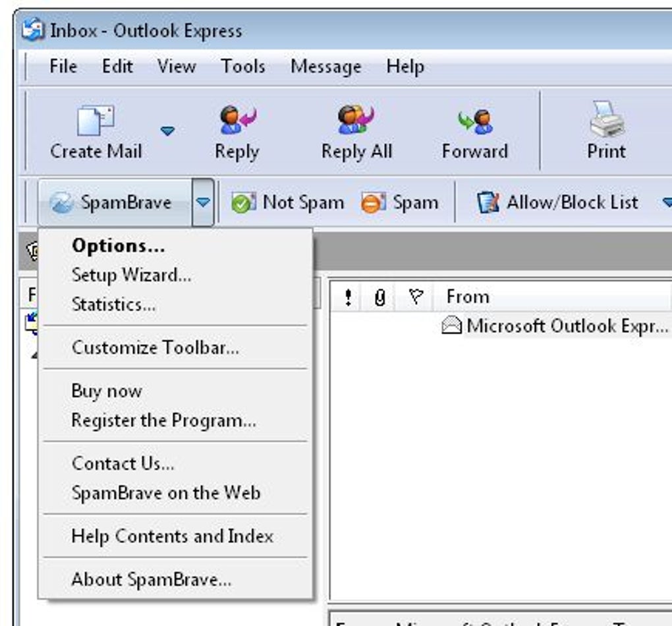Mark message as Spam
672x626 pixels.
399,202
